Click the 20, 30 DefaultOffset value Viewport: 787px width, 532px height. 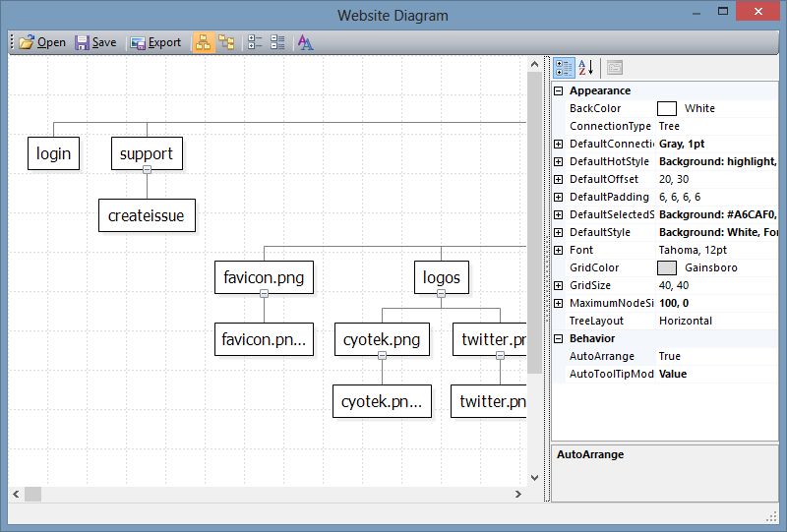pos(674,179)
